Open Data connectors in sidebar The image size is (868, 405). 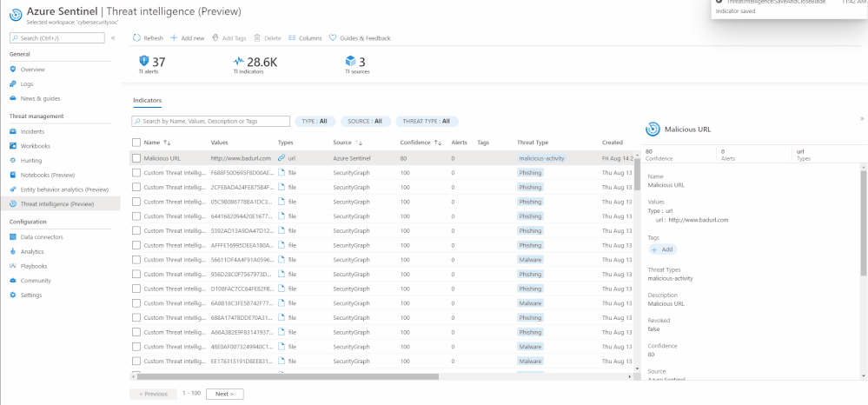point(42,237)
